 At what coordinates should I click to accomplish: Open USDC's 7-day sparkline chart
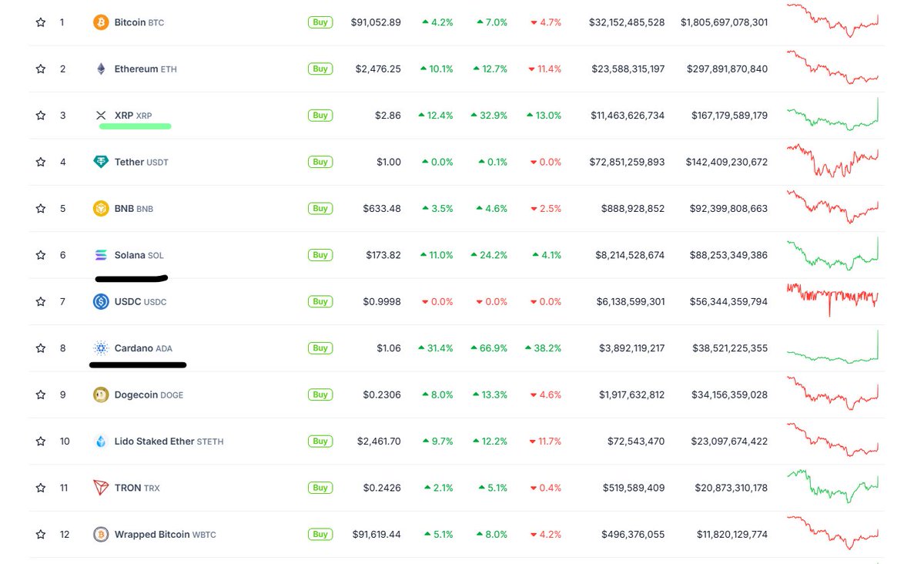832,300
